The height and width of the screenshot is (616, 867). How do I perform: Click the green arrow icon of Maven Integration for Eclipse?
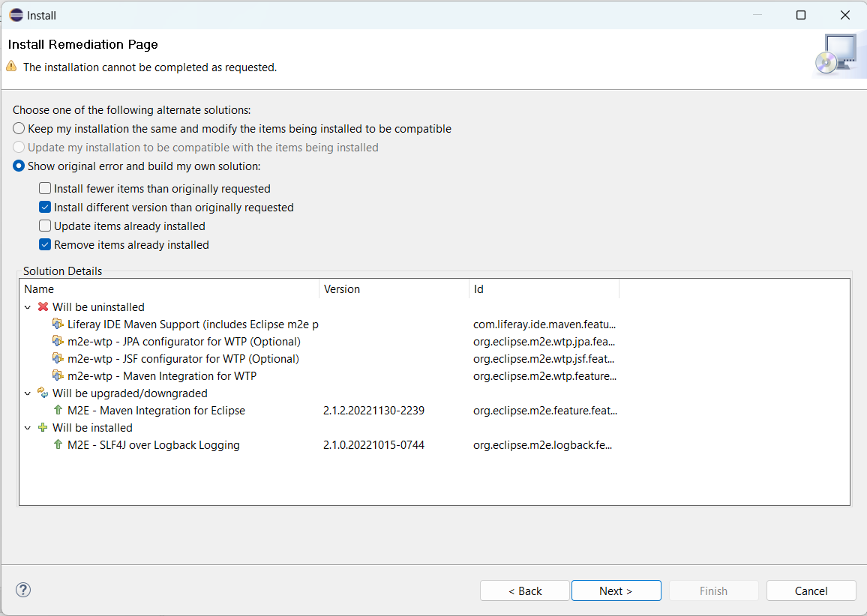(58, 410)
